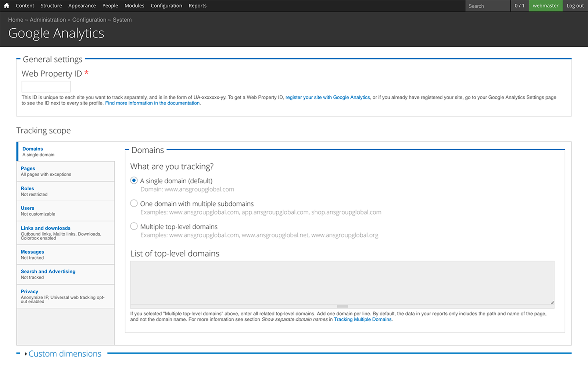Select the Messages vertical tab

point(66,255)
